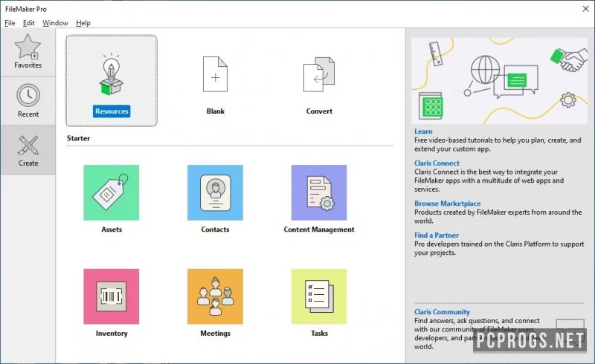Choose the Content Management starter icon

pos(319,192)
